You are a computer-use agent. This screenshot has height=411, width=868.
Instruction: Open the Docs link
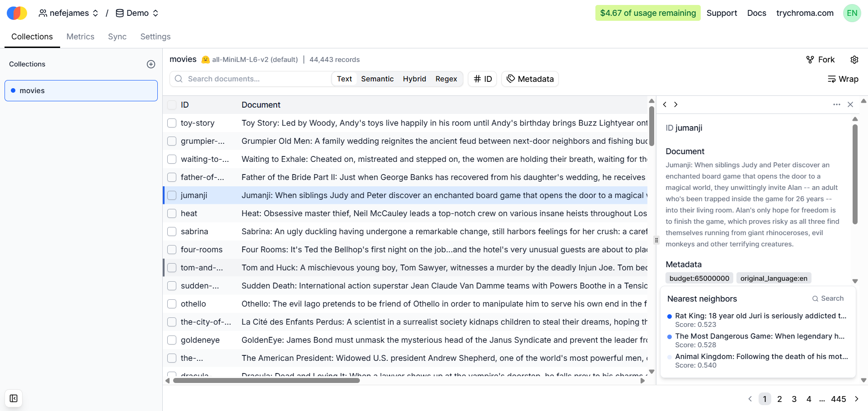(x=756, y=13)
